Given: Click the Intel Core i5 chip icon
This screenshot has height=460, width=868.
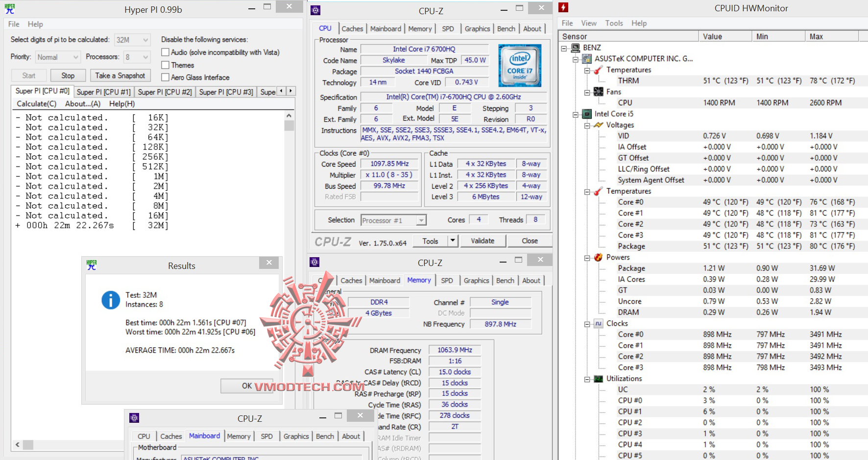Looking at the screenshot, I should pos(587,114).
